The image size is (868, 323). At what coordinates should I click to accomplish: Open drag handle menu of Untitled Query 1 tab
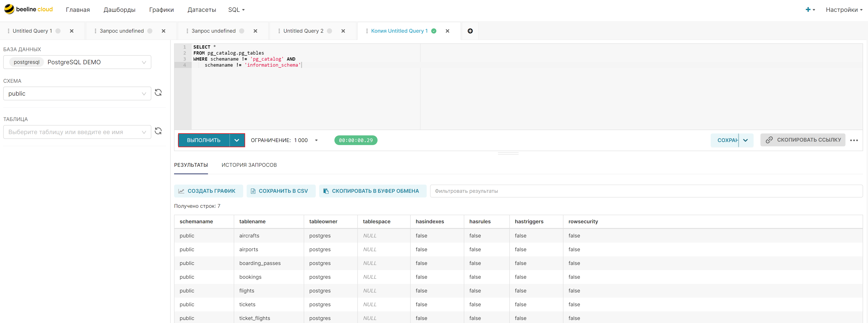coord(8,31)
